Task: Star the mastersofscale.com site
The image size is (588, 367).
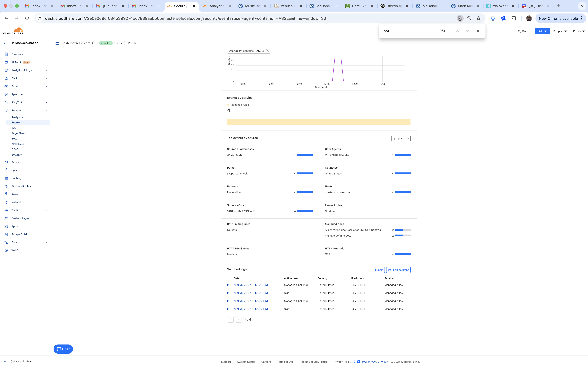Action: coord(120,43)
